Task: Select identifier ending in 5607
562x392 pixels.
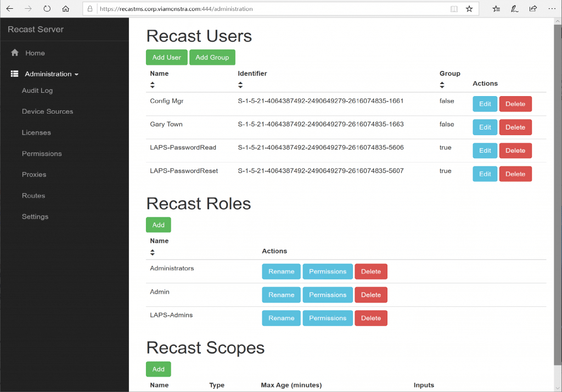Action: coord(321,171)
